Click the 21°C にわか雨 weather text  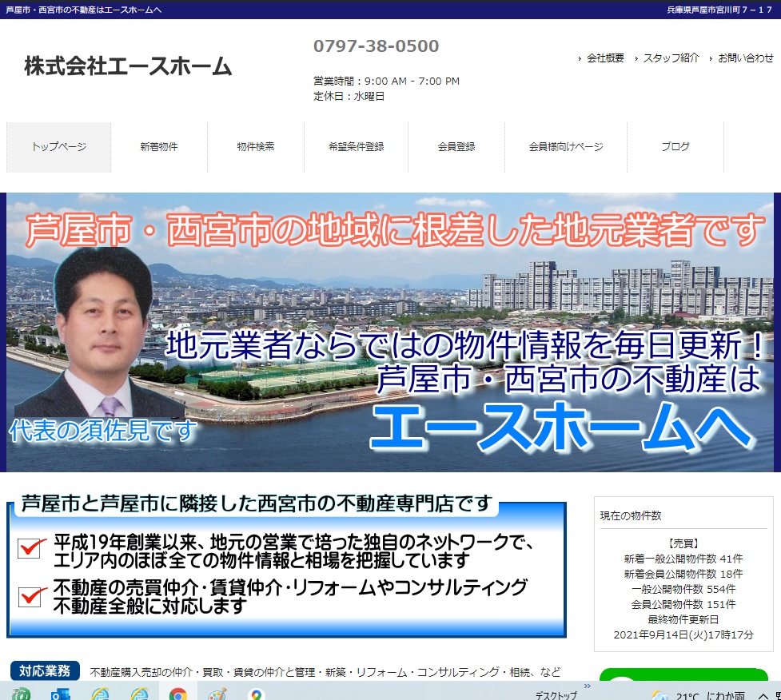711,695
